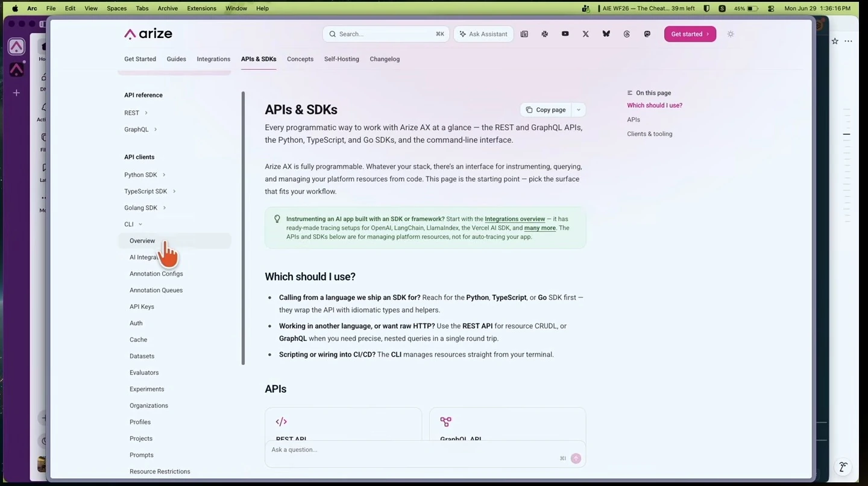Switch to the Self-Hosting tab
868x486 pixels.
click(x=342, y=59)
